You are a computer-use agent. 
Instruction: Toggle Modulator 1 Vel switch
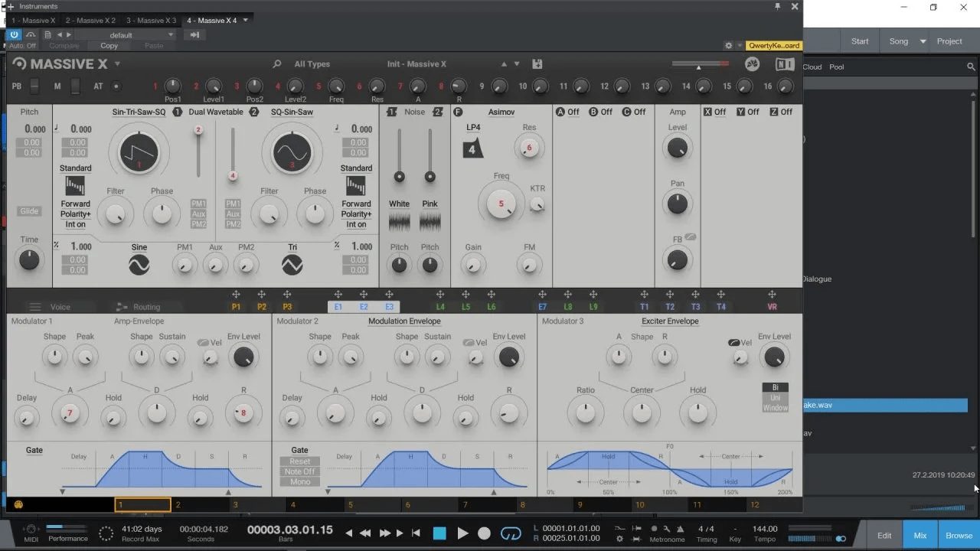point(204,343)
